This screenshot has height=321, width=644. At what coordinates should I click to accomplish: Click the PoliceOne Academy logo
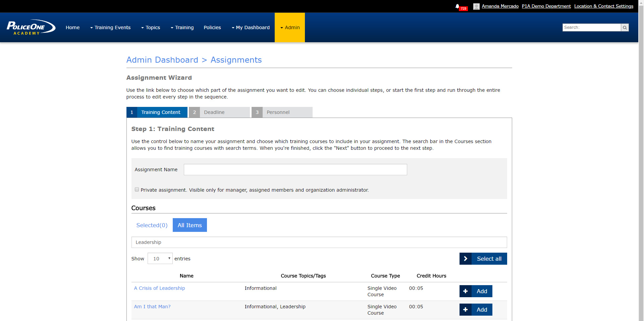click(31, 27)
